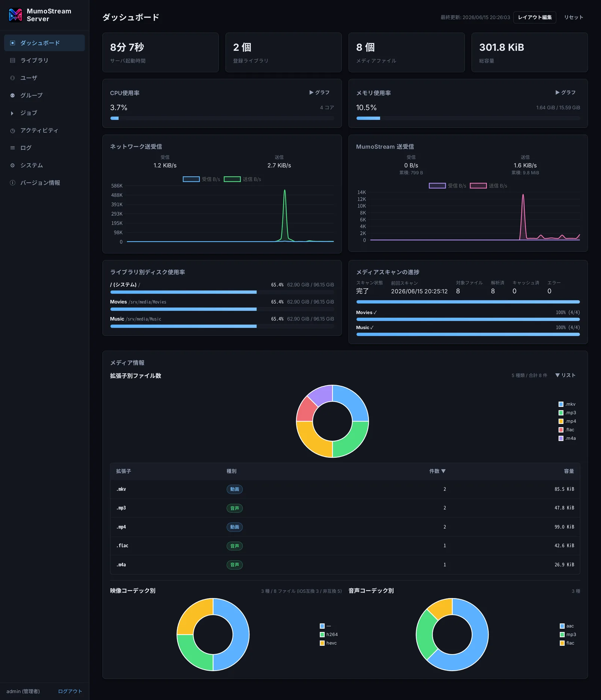This screenshot has width=601, height=700.
Task: Click the version info icon in the sidebar
Action: tap(12, 183)
